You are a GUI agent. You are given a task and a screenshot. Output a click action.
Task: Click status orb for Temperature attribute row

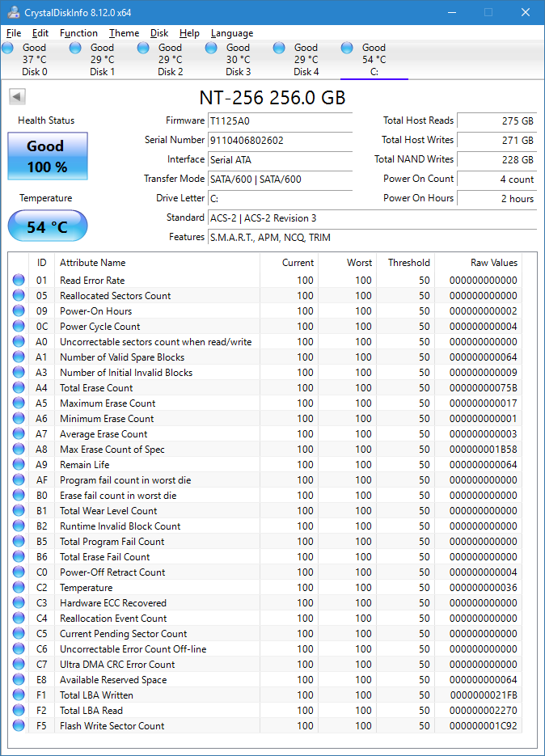[19, 588]
